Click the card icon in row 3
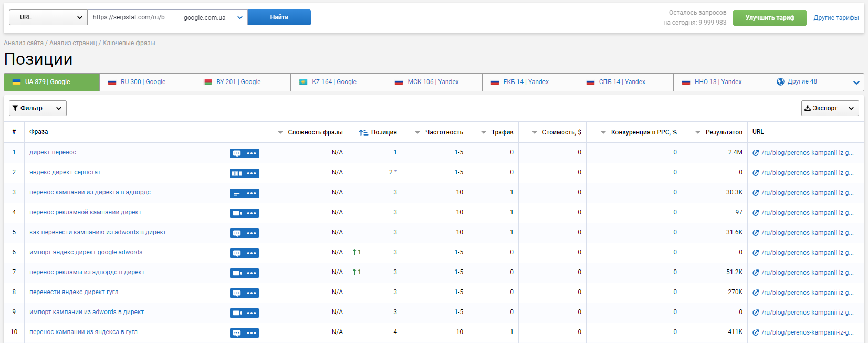 click(x=237, y=193)
